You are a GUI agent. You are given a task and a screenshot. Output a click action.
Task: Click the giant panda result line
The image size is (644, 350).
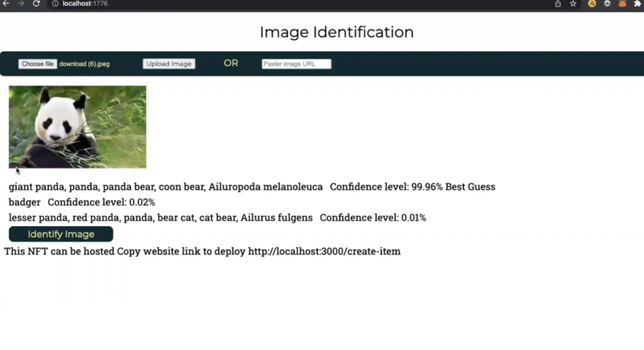tap(165, 187)
